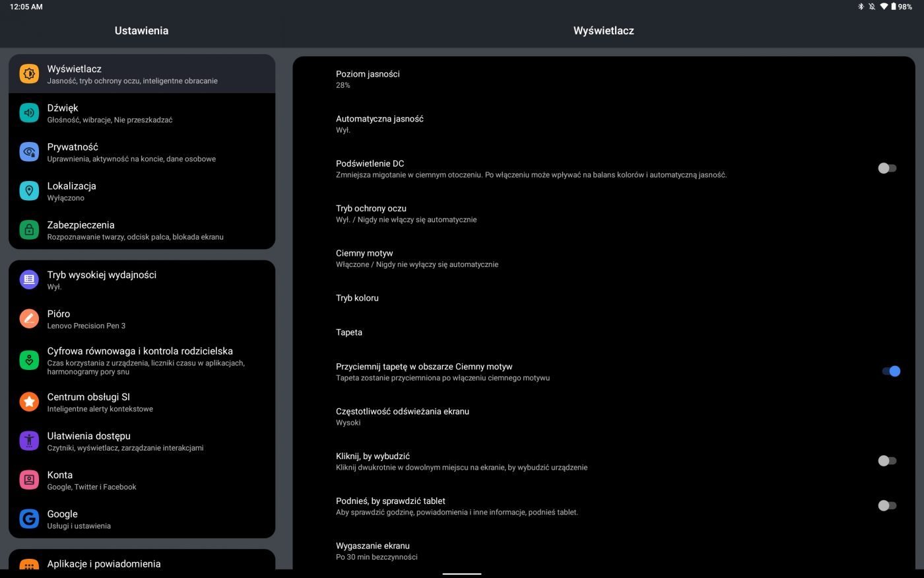
Task: Enable Kliknij, by wybudzić switch
Action: point(887,461)
